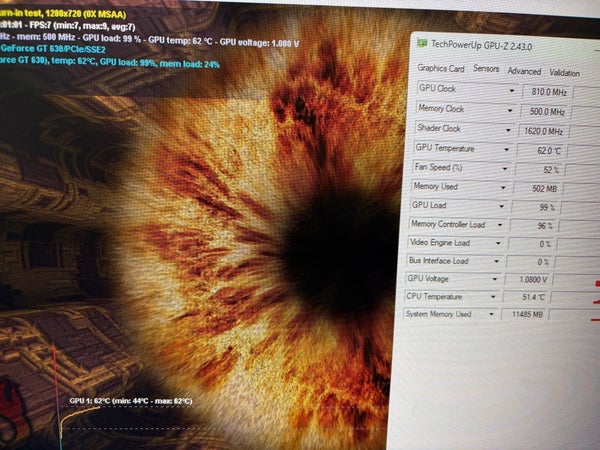This screenshot has height=450, width=600.
Task: Open the Validation tab
Action: pos(564,73)
